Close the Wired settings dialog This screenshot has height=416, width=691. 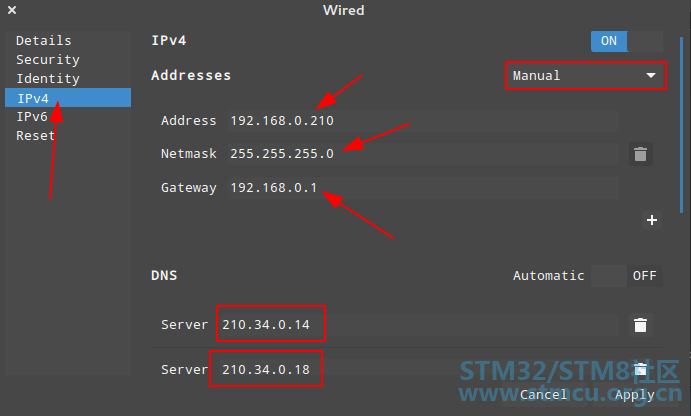coord(12,10)
